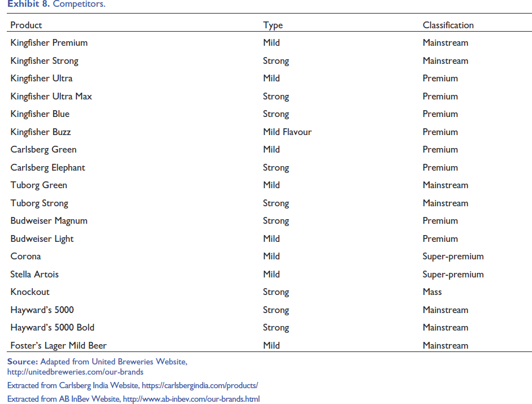Click the Mild Flavour type cell
The width and height of the screenshot is (532, 404).
click(287, 132)
